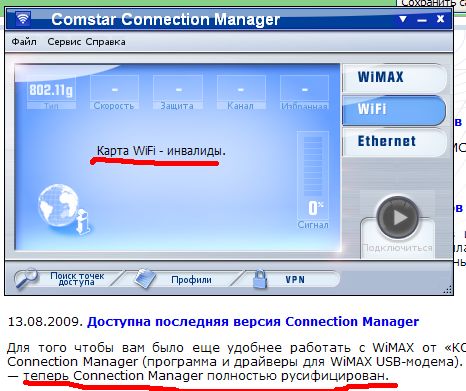Minimize the Comstar Connection Manager window
466x391 pixels.
[x=422, y=21]
